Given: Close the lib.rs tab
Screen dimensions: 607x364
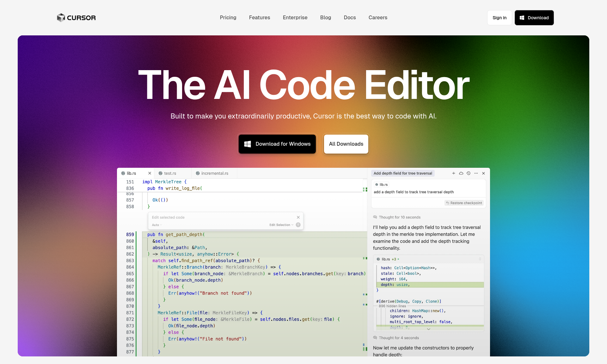Looking at the screenshot, I should pyautogui.click(x=150, y=173).
